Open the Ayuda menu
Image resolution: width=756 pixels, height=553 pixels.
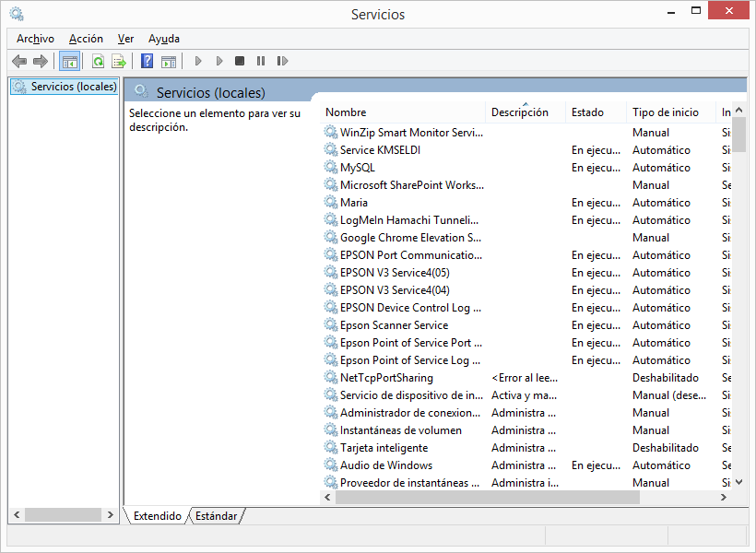coord(164,39)
